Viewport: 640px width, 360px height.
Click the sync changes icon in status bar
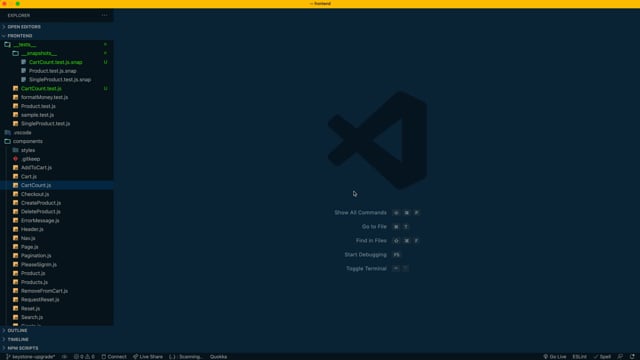click(x=64, y=357)
